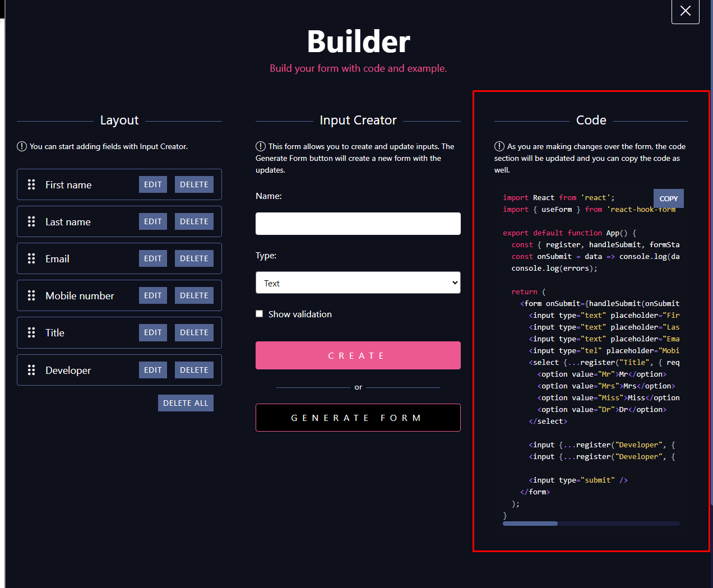Click the Code section heading
This screenshot has width=713, height=588.
(591, 120)
